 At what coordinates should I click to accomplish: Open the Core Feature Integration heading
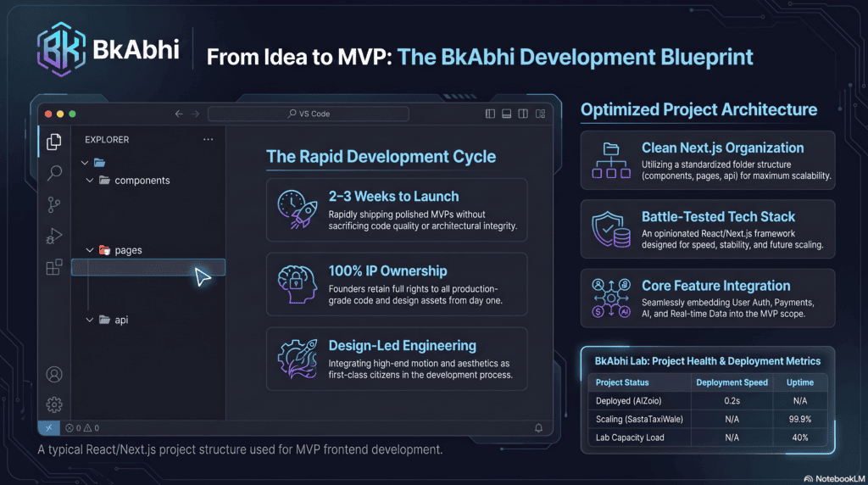[x=715, y=286]
